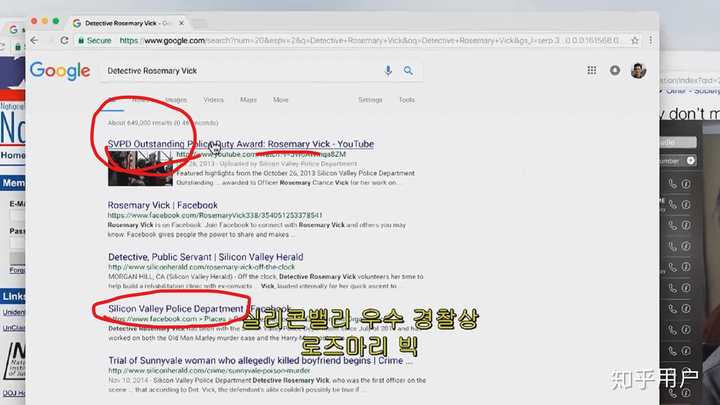Screen dimensions: 720x405
Task: Open Detective, Public Servant Silicon Valley Herald
Action: (206, 257)
